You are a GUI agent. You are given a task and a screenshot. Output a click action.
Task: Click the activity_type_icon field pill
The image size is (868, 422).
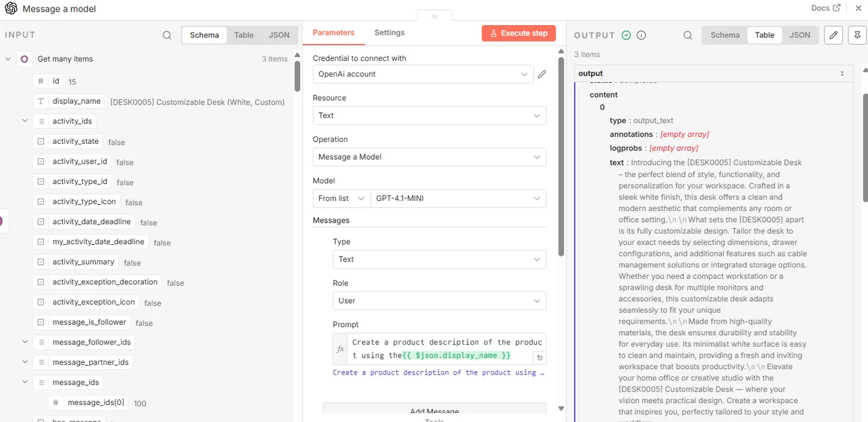77,202
